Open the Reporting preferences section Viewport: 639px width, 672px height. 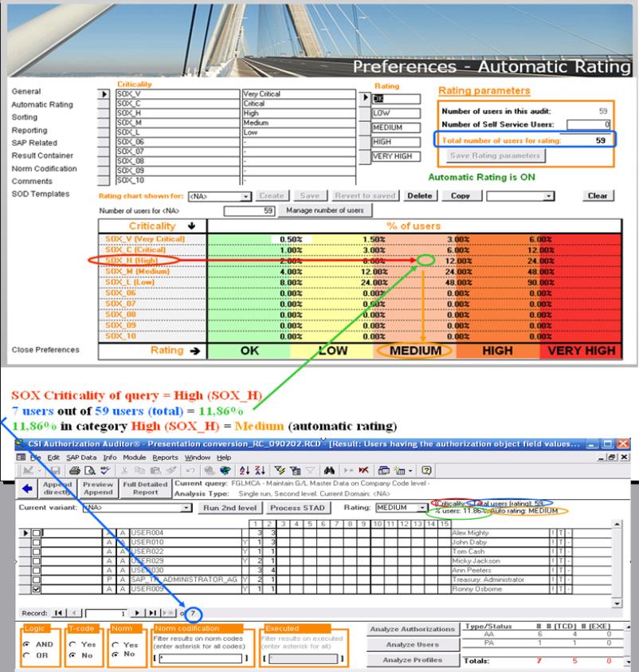point(29,130)
